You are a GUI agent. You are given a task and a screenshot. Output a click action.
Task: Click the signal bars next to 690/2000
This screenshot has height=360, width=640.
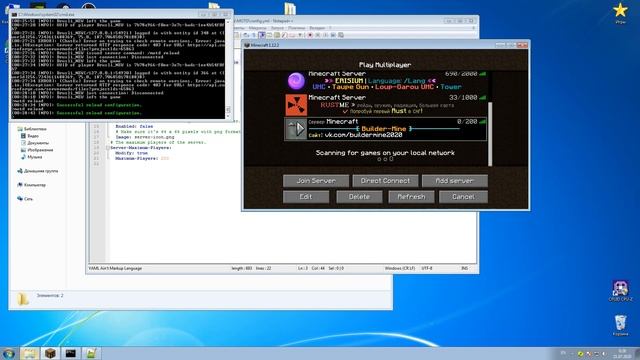pyautogui.click(x=483, y=74)
